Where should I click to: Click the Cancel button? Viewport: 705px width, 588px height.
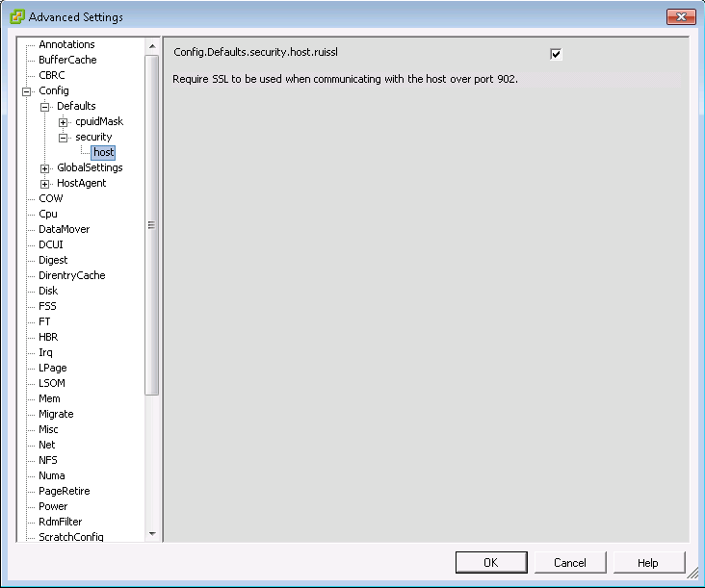(569, 562)
